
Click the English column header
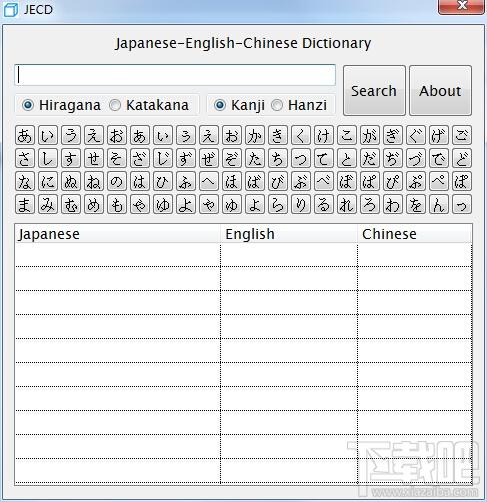pyautogui.click(x=289, y=234)
